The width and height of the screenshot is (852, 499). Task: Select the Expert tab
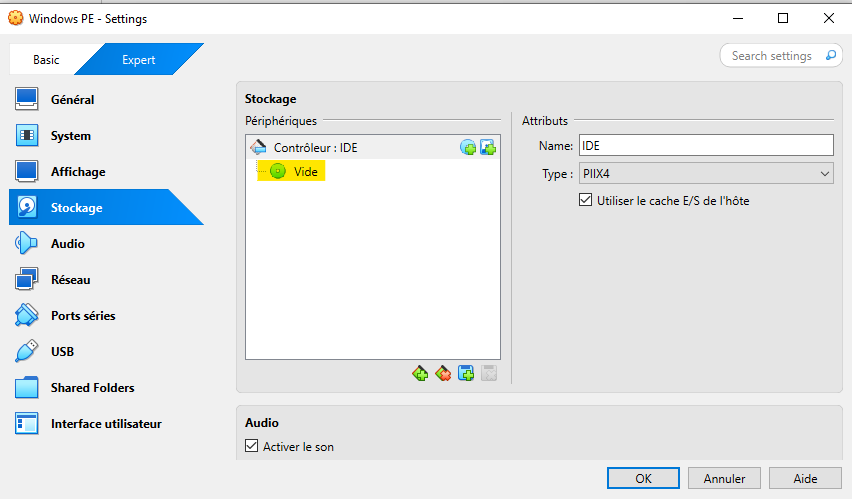[x=138, y=60]
